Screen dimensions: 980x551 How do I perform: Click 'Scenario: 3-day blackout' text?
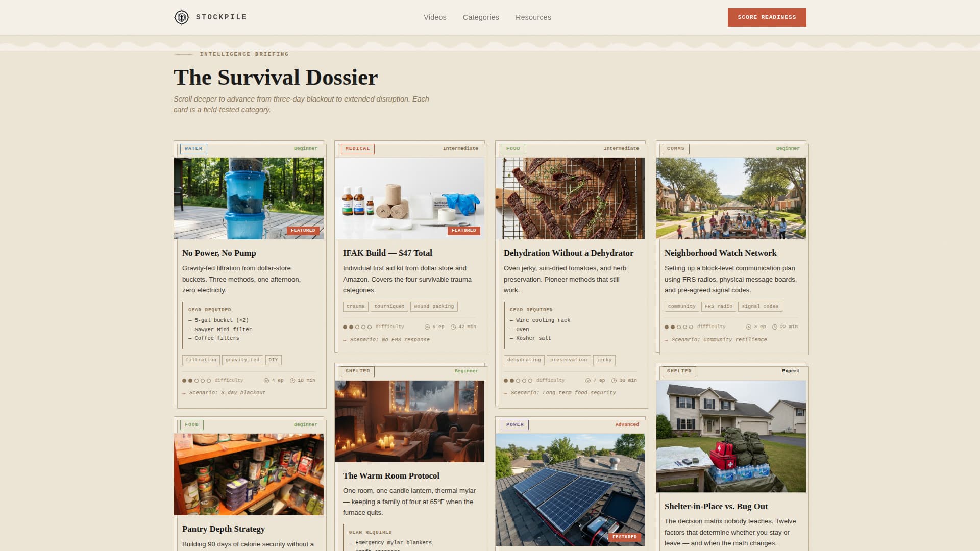point(227,393)
